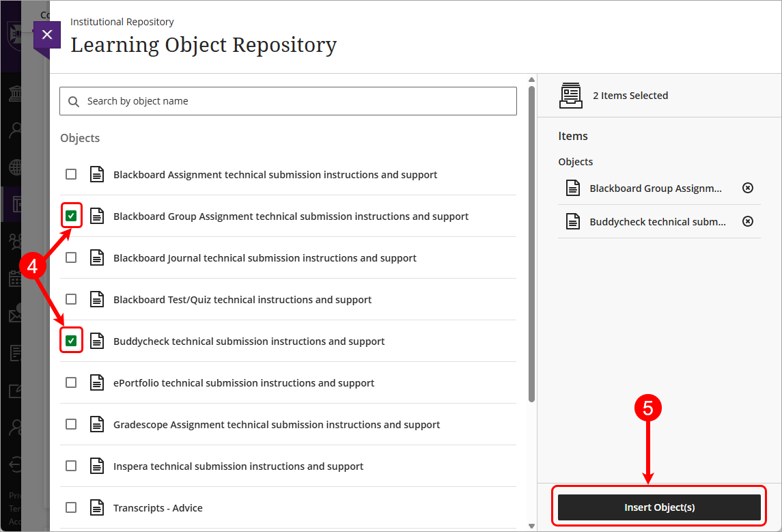Viewport: 782px width, 532px height.
Task: Remove Blackboard Group Assignm... from selected items
Action: coord(748,188)
